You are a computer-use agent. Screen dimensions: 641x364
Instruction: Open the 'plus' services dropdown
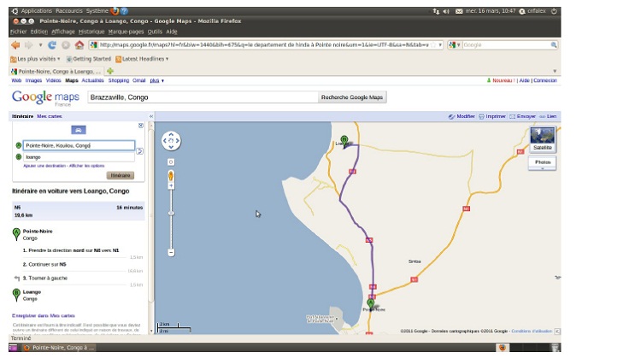156,80
